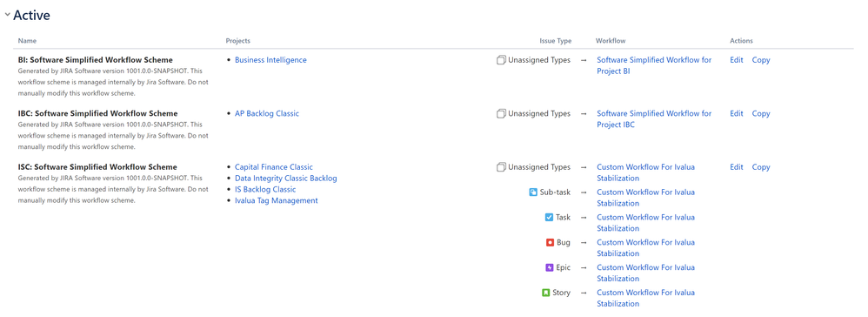This screenshot has height=317, width=868.
Task: Copy the IBC workflow scheme
Action: coord(761,113)
